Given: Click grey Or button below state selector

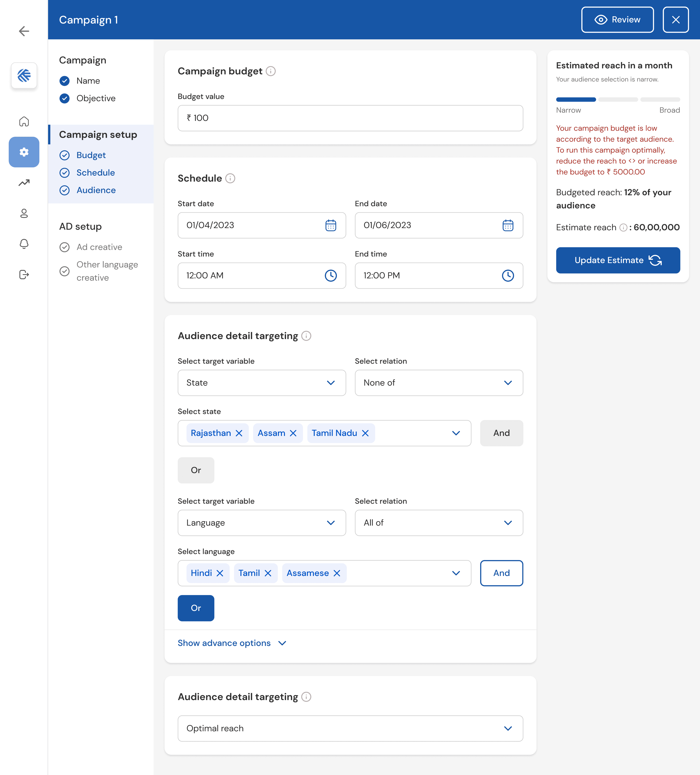Looking at the screenshot, I should click(196, 470).
